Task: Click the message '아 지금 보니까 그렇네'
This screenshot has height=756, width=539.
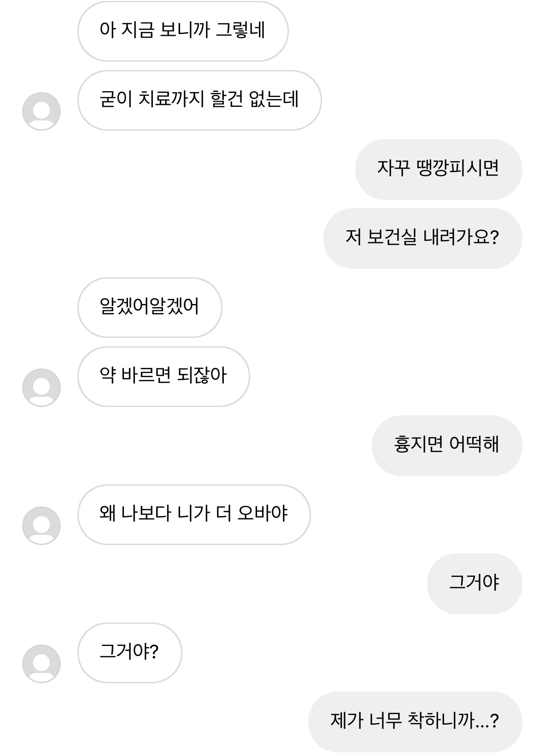Action: point(183,31)
